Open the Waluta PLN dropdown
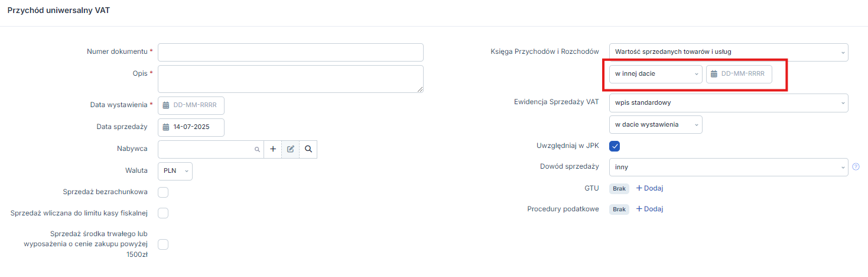Viewport: 868px width, 277px height. pos(175,171)
